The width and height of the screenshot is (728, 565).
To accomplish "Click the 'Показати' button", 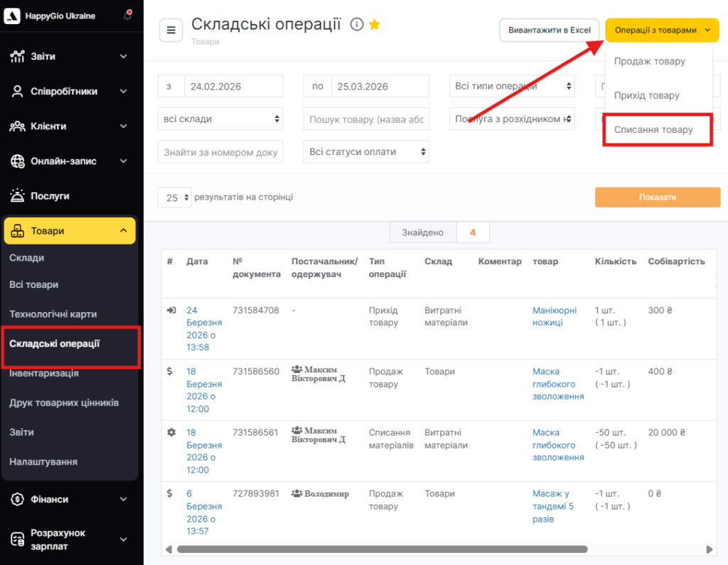I will click(x=657, y=197).
